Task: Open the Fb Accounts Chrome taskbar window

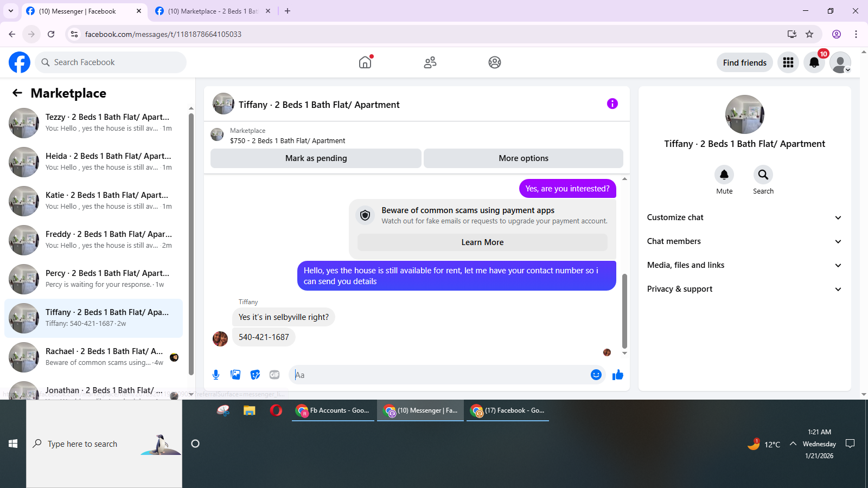Action: [x=333, y=410]
